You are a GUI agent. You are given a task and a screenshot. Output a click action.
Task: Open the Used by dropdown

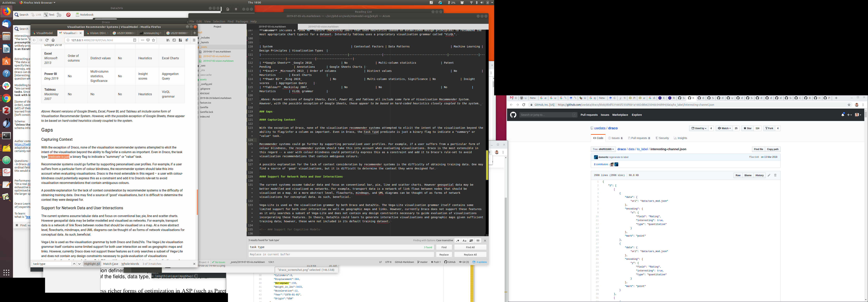pyautogui.click(x=698, y=128)
